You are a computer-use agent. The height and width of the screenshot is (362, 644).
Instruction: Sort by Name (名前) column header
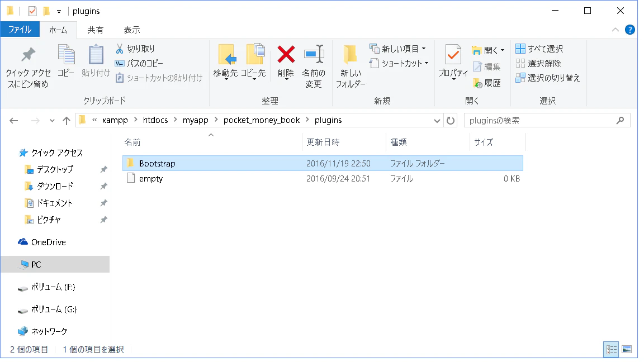132,142
